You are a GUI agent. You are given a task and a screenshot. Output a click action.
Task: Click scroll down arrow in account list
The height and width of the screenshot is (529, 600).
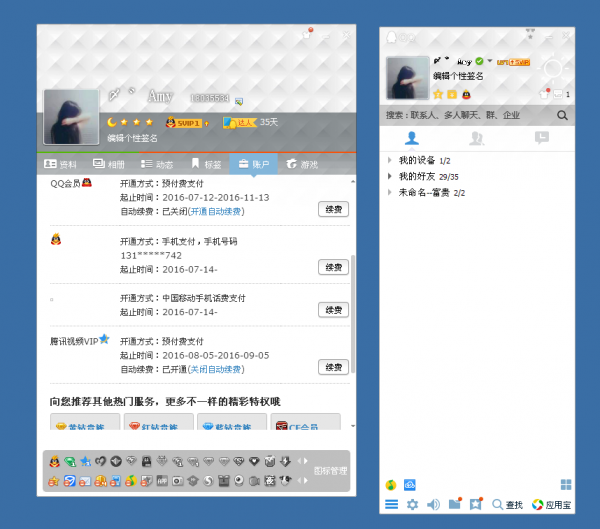tap(353, 426)
